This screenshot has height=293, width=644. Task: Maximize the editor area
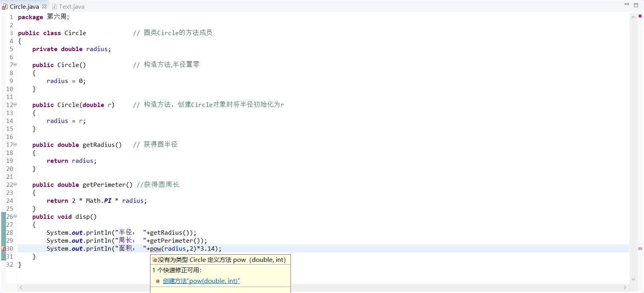(636, 5)
